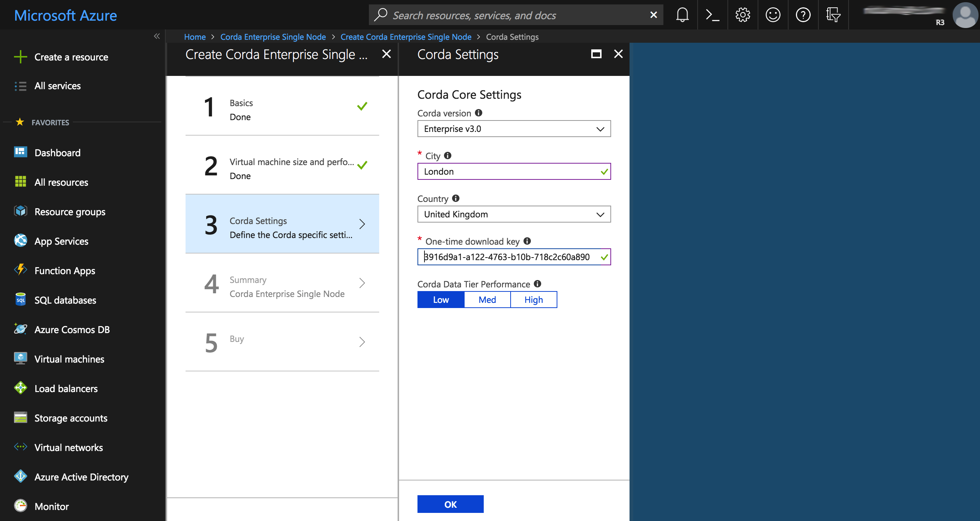Select High data tier performance
Screen dimensions: 980x521
[534, 300]
